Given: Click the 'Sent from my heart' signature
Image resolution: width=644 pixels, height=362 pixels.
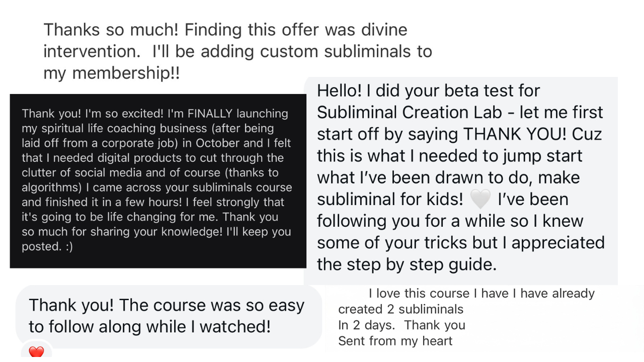Looking at the screenshot, I should click(395, 341).
